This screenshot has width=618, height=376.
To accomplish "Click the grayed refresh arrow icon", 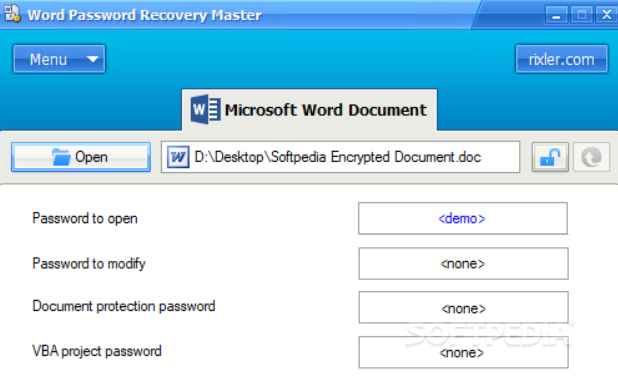I will coord(591,157).
